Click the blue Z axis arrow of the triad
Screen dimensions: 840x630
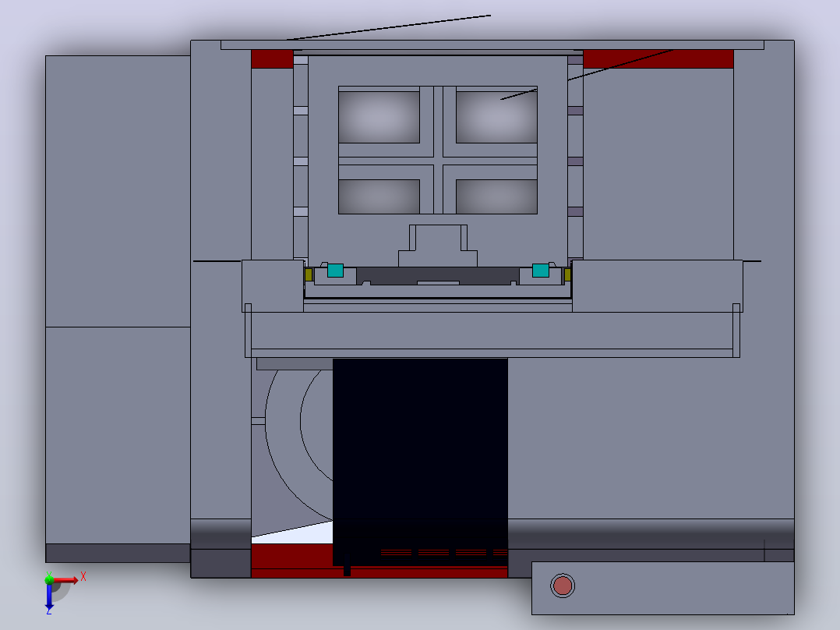pyautogui.click(x=49, y=596)
